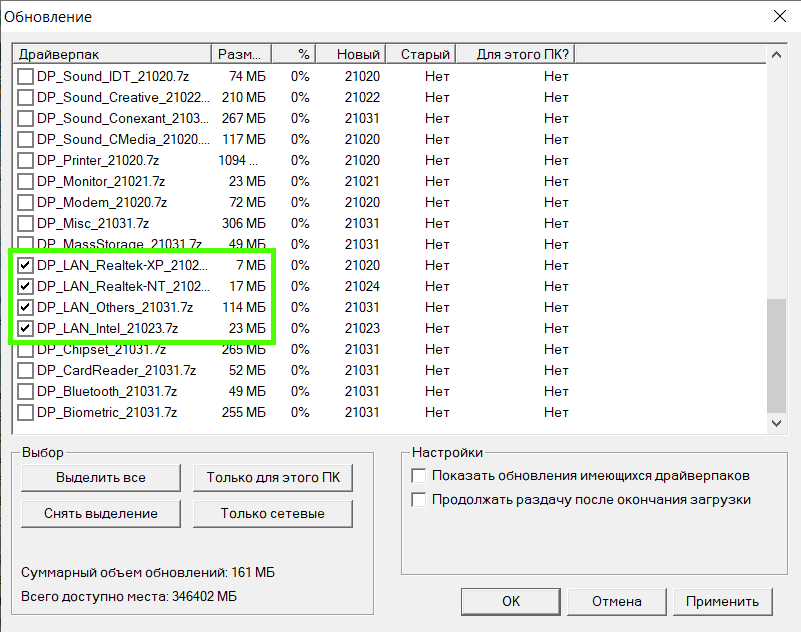Viewport: 801px width, 632px height.
Task: Cancel with the Отмена button
Action: (617, 602)
